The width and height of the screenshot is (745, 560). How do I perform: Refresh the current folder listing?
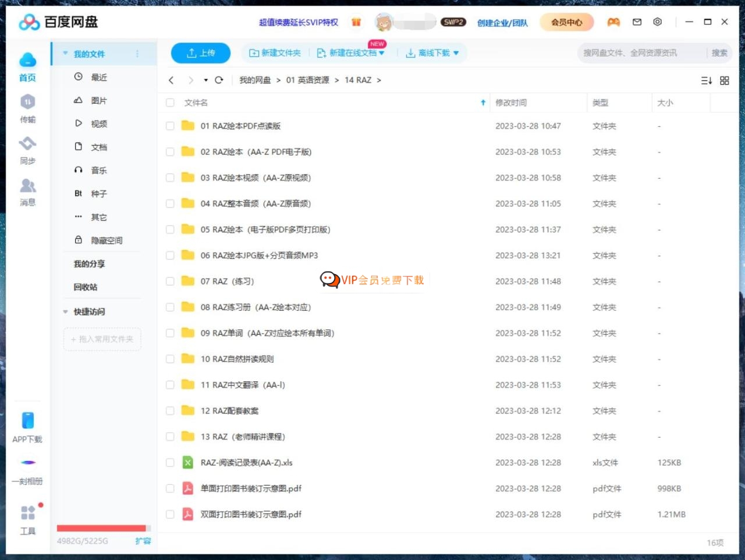coord(219,80)
